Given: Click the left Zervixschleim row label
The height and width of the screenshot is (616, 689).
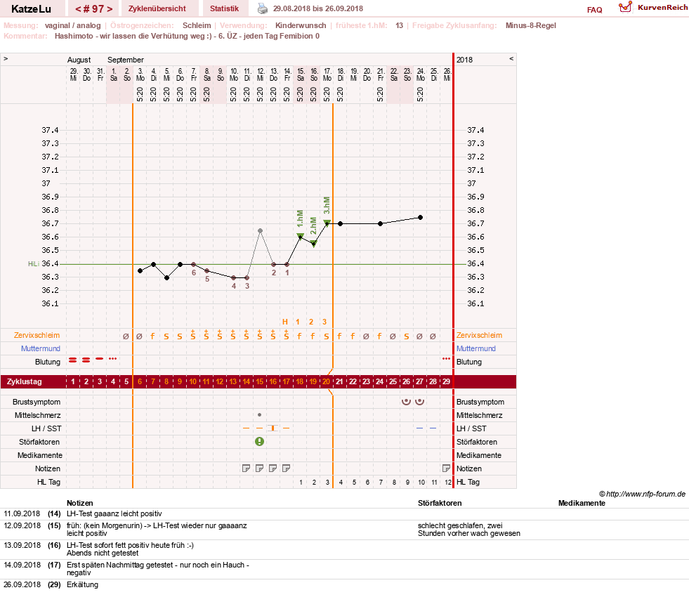Looking at the screenshot, I should 37,335.
